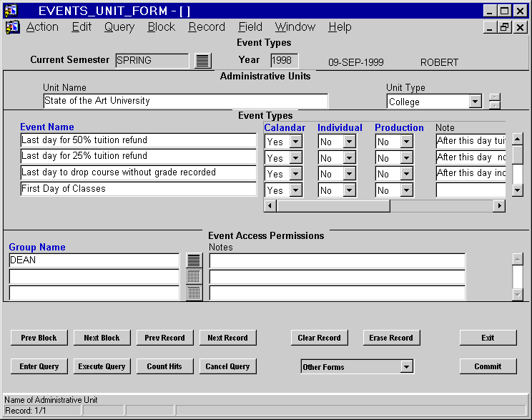Open the Block menu
532x420 pixels.
click(x=162, y=26)
